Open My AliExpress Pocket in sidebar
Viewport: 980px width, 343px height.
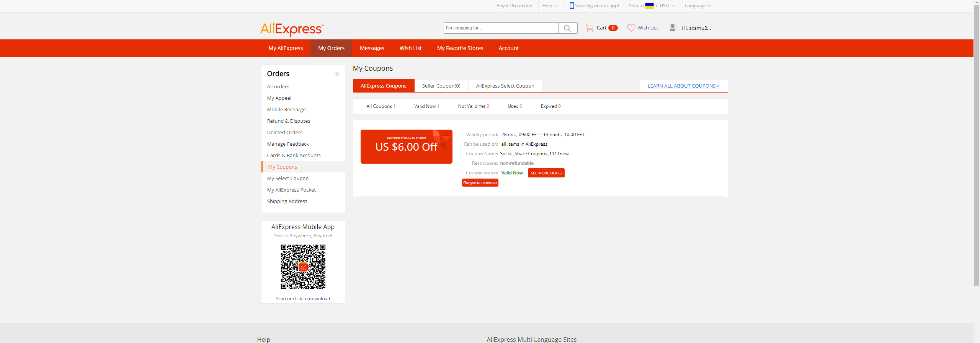tap(291, 190)
